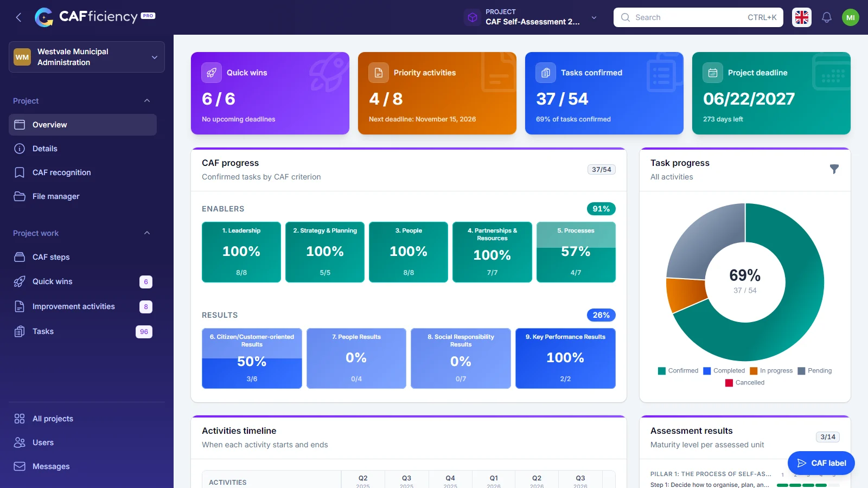The width and height of the screenshot is (868, 488).
Task: Collapse the Project work section
Action: [x=147, y=233]
